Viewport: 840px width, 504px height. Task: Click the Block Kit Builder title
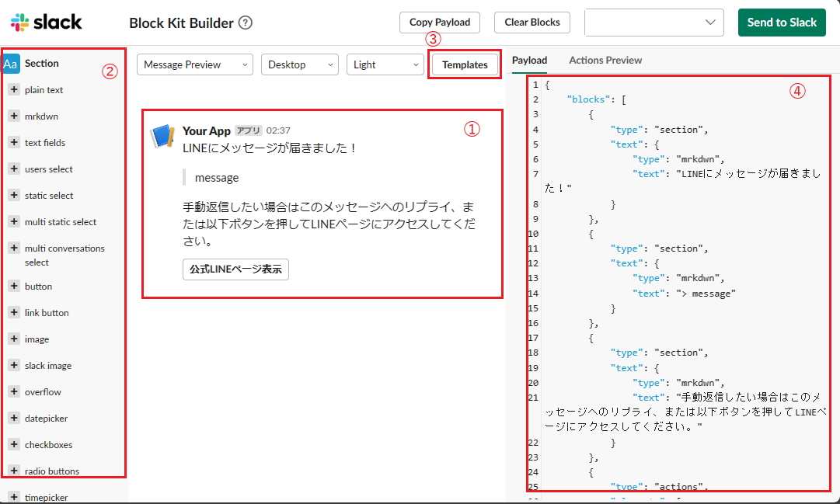(182, 23)
